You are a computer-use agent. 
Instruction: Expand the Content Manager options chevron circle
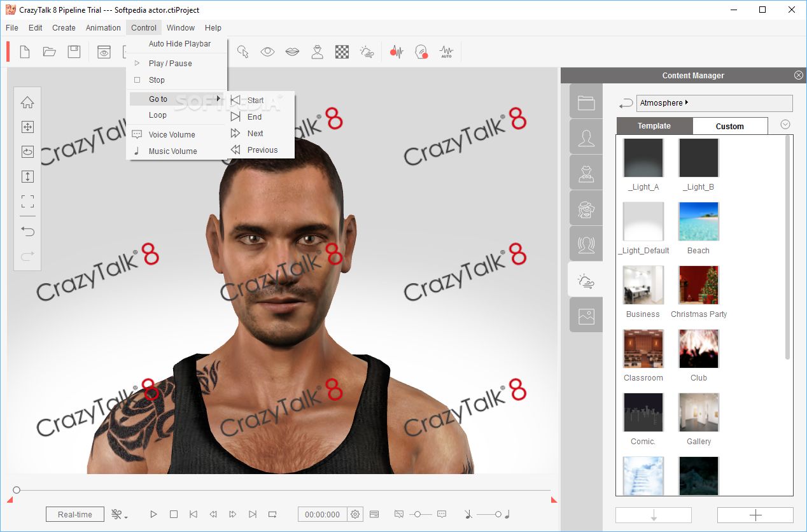pyautogui.click(x=785, y=125)
